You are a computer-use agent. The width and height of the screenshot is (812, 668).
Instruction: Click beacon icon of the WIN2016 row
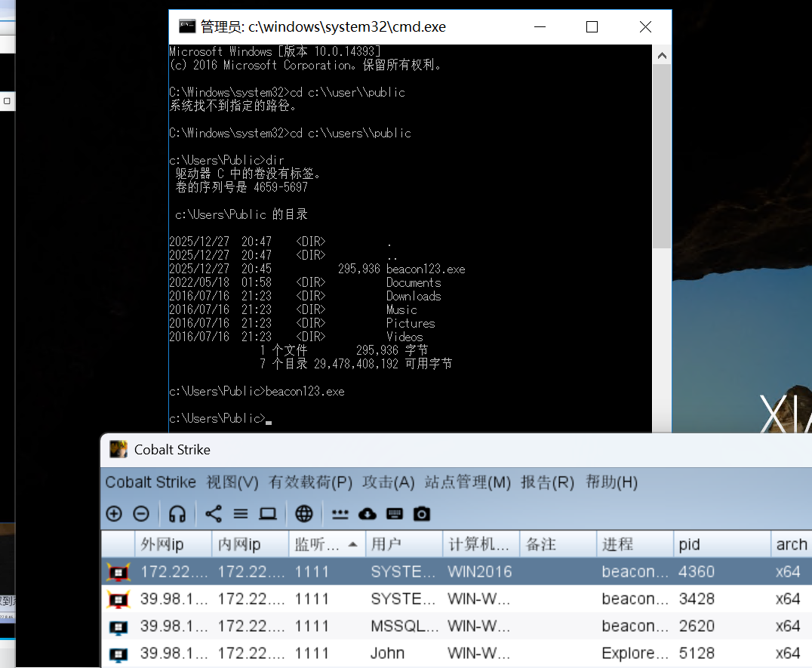(x=118, y=571)
